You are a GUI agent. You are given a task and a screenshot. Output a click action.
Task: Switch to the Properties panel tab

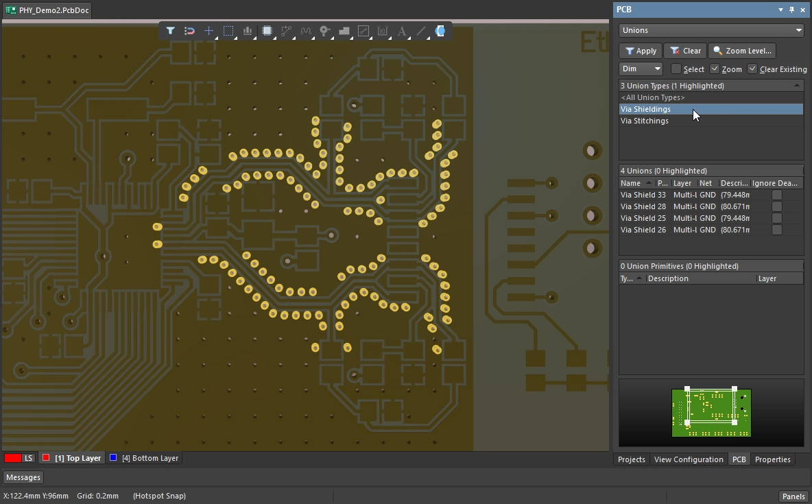[x=772, y=459]
